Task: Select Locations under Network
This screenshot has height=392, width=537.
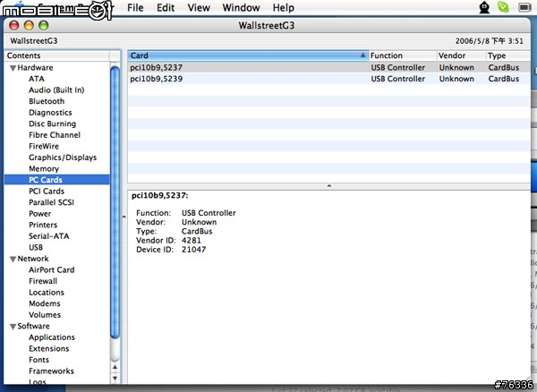Action: click(47, 293)
